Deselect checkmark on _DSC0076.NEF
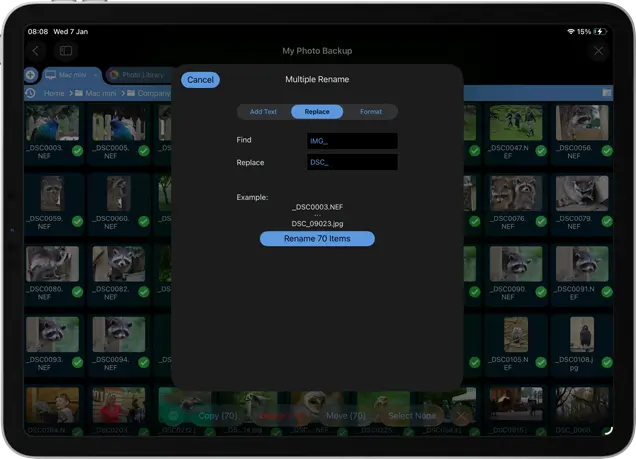636x459 pixels. coord(541,221)
